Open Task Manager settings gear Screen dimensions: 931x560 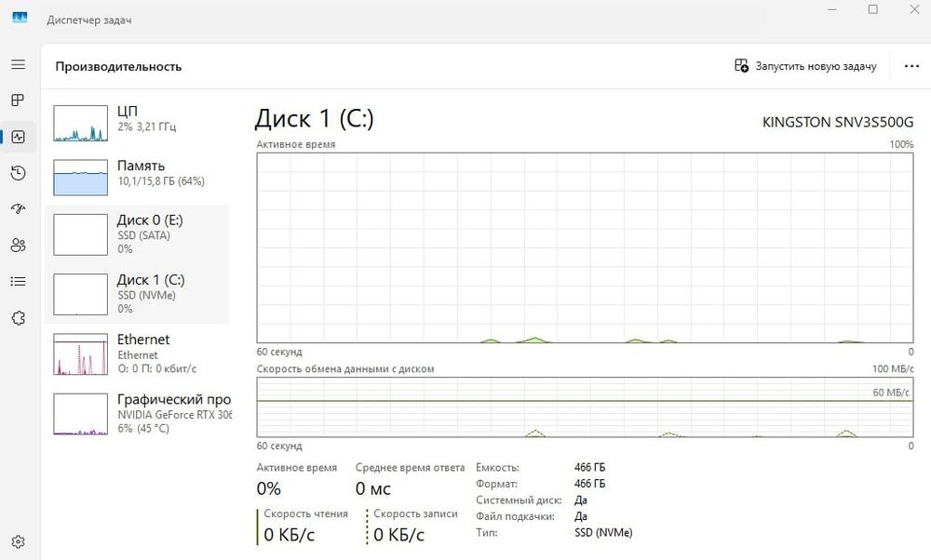18,541
